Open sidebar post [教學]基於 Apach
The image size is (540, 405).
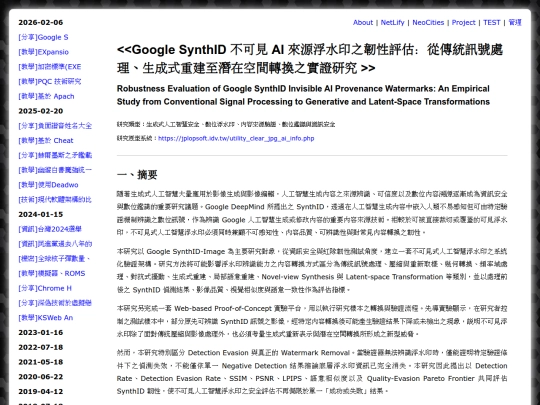(46, 96)
